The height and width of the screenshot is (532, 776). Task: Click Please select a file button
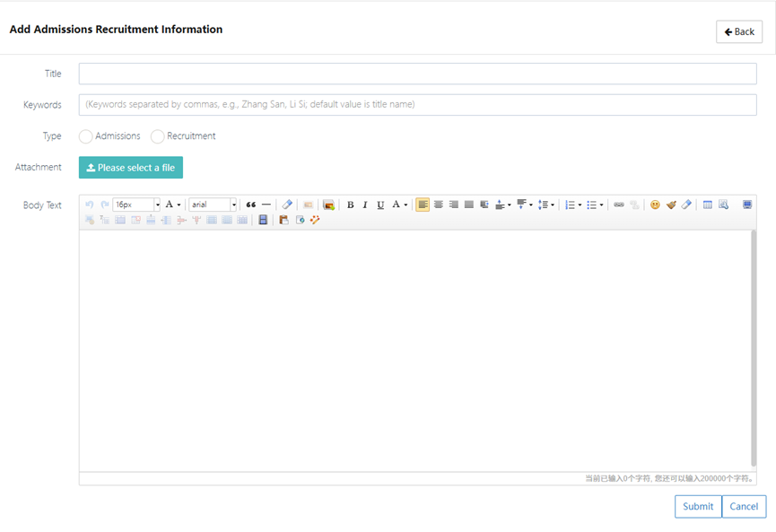click(131, 168)
